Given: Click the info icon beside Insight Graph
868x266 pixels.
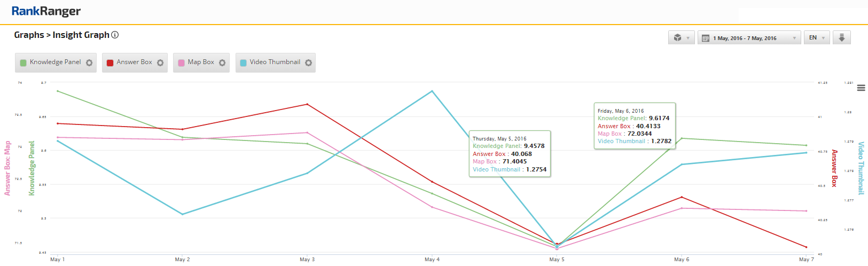Looking at the screenshot, I should coord(115,35).
